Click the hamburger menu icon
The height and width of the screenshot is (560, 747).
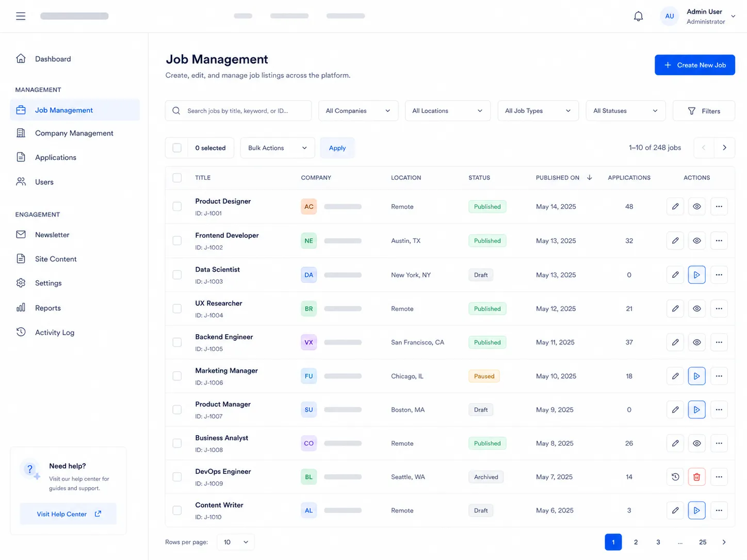tap(21, 16)
